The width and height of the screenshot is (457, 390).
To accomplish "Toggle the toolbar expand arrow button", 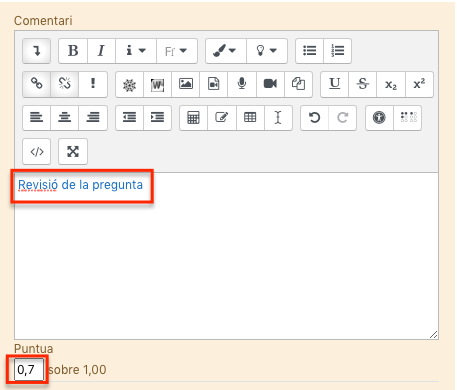I will click(36, 51).
